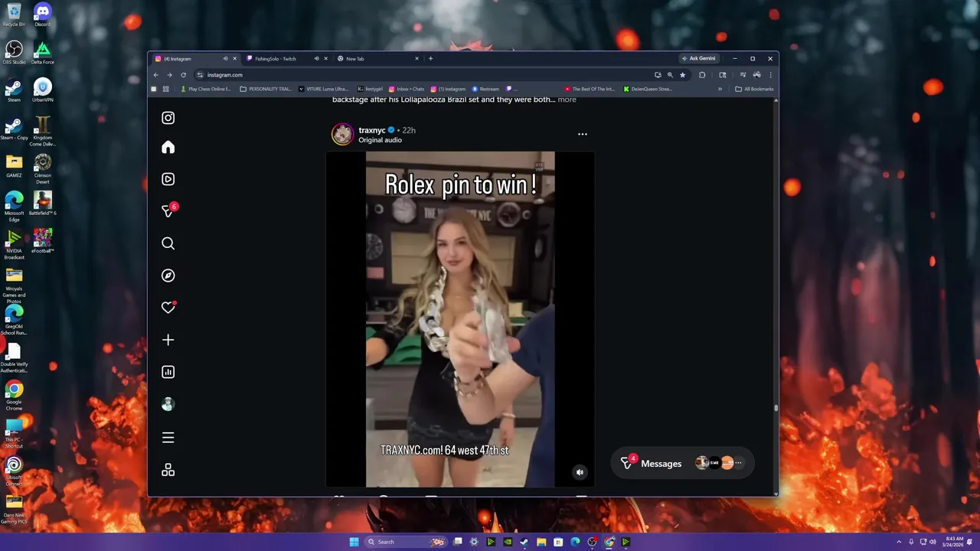Show hidden system tray icons

click(x=900, y=542)
